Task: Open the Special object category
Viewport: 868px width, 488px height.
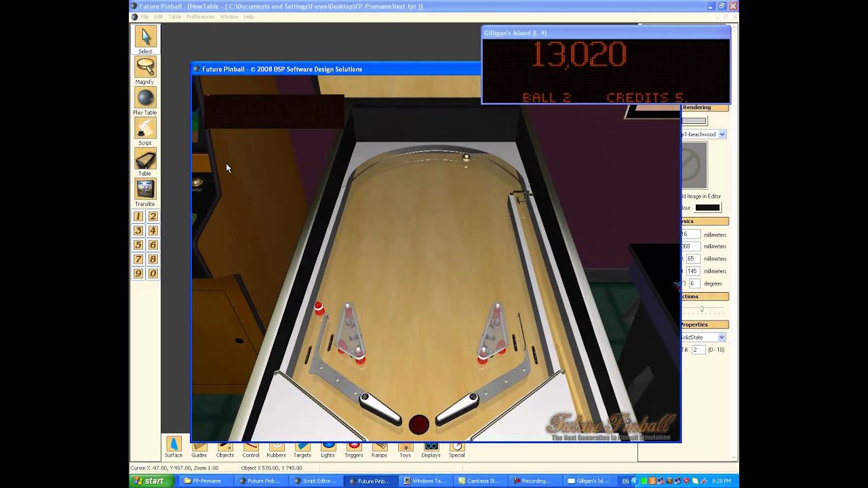Action: (x=457, y=449)
